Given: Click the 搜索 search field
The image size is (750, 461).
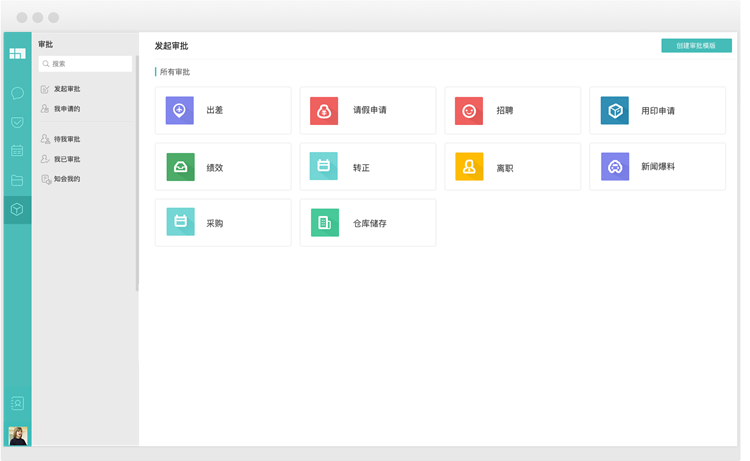Looking at the screenshot, I should tap(86, 64).
